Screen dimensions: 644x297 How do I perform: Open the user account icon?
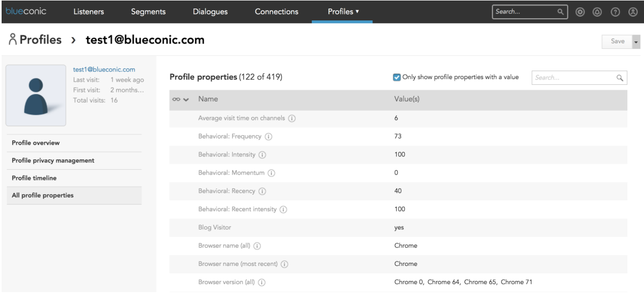633,12
